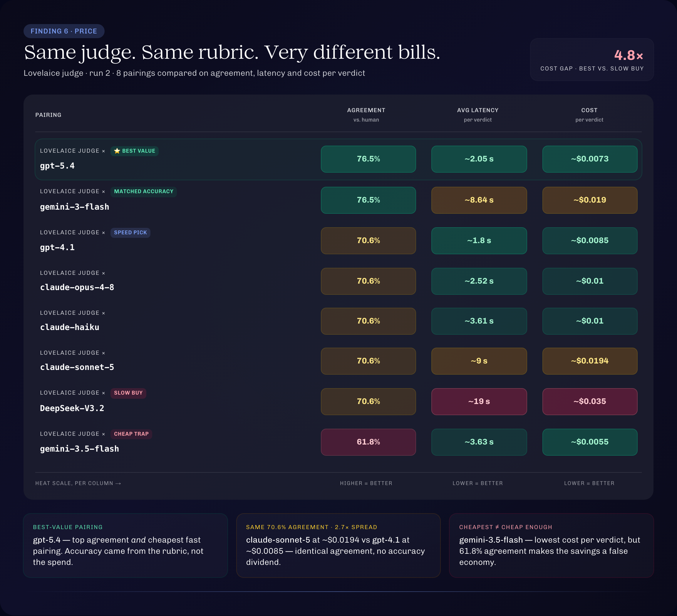Select the DeepSeek-V3.2 model name
677x616 pixels.
point(72,408)
